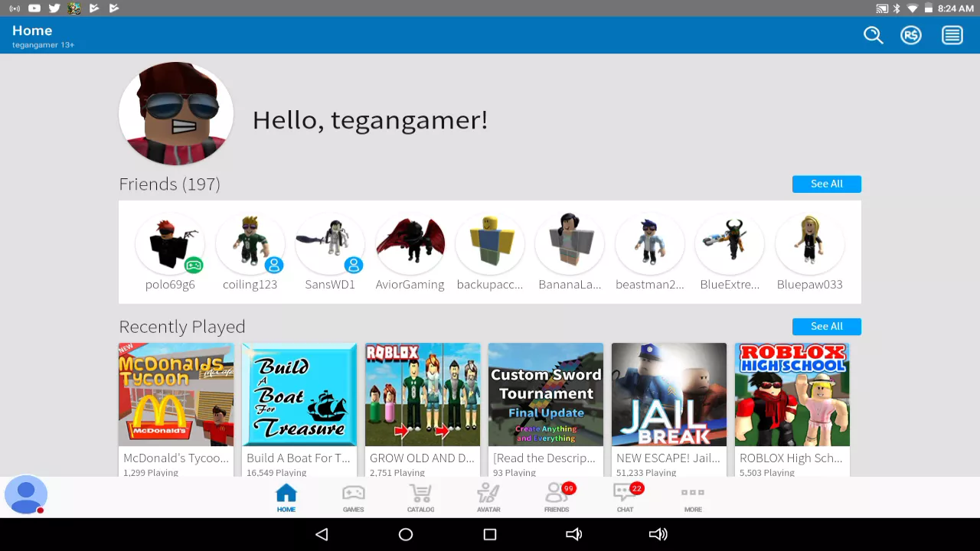The width and height of the screenshot is (980, 551).
Task: Open friend backupacc... avatar
Action: click(x=490, y=243)
